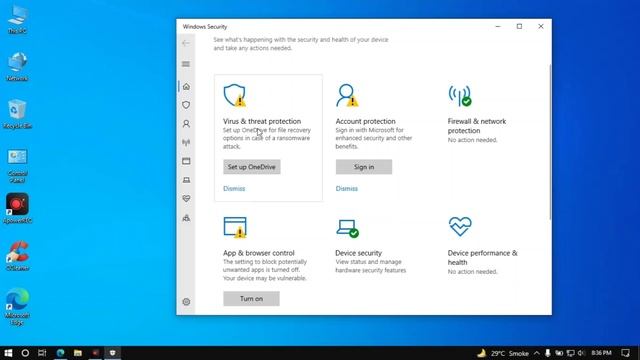Viewport: 640px width, 360px height.
Task: Open the Cortana search circle on taskbar
Action: tap(25, 353)
